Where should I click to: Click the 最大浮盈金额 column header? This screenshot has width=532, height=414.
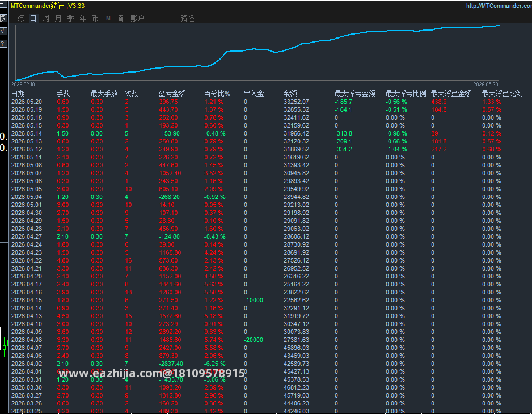[451, 94]
